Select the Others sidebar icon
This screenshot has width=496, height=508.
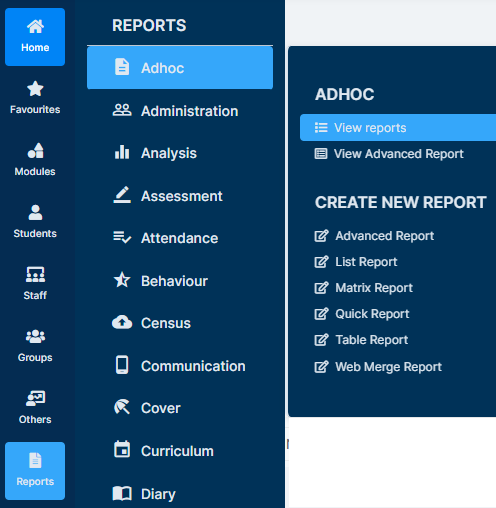click(x=35, y=398)
